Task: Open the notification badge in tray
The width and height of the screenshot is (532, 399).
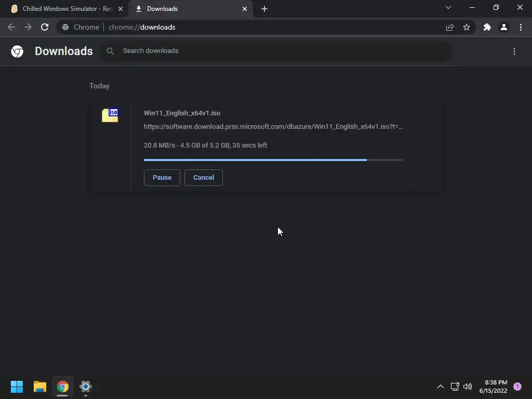Action: pyautogui.click(x=517, y=387)
